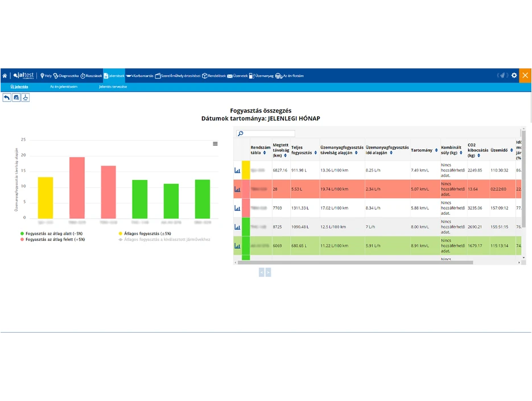This screenshot has width=532, height=401.
Task: Open the Karbantartás menu item
Action: pos(140,76)
